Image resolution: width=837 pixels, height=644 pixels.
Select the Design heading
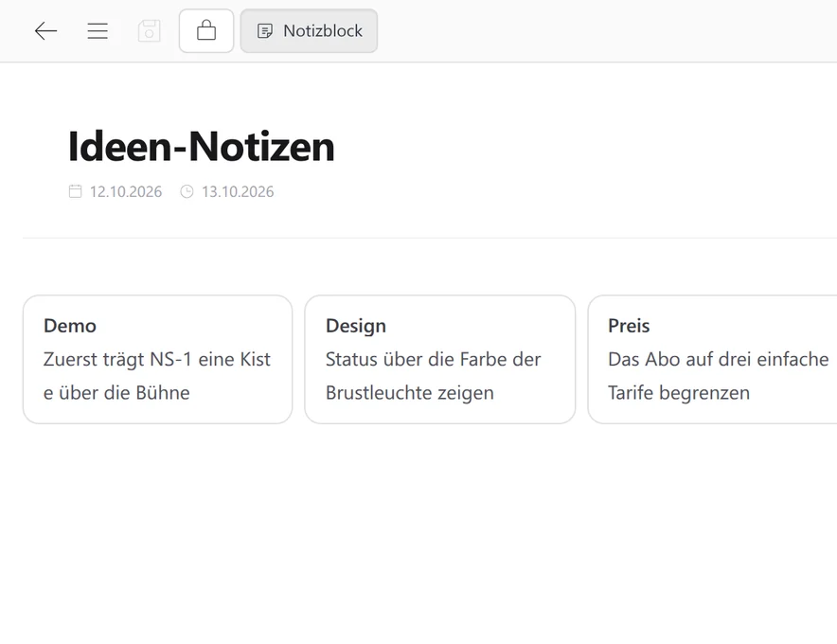[356, 326]
